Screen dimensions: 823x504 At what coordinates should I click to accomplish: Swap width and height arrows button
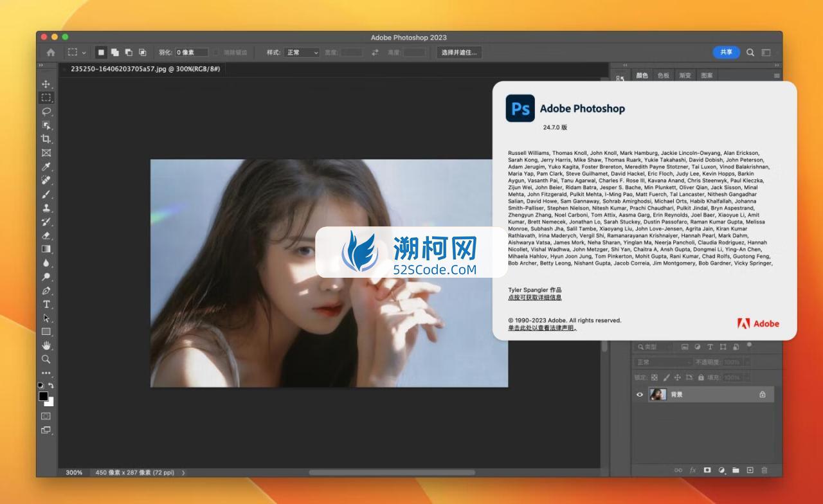[375, 52]
